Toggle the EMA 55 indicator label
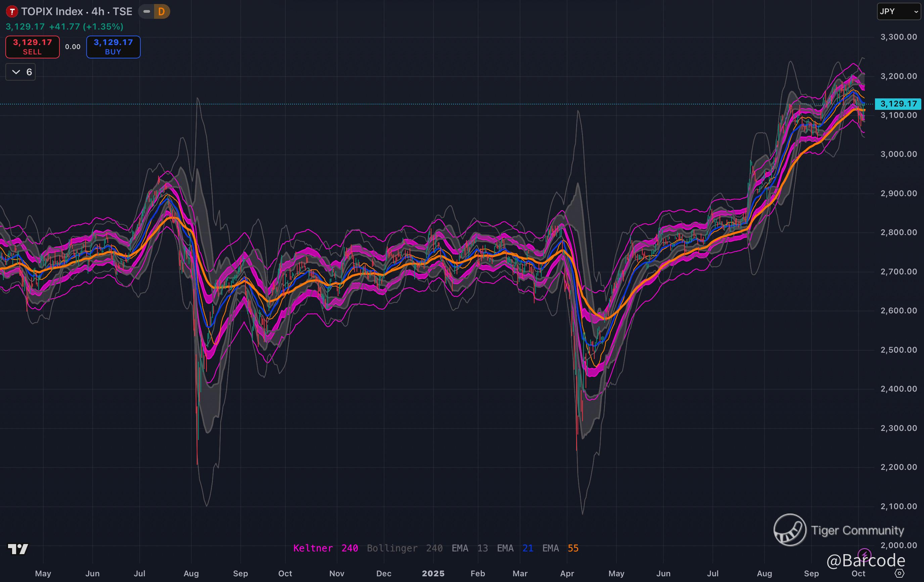924x582 pixels. (x=560, y=548)
